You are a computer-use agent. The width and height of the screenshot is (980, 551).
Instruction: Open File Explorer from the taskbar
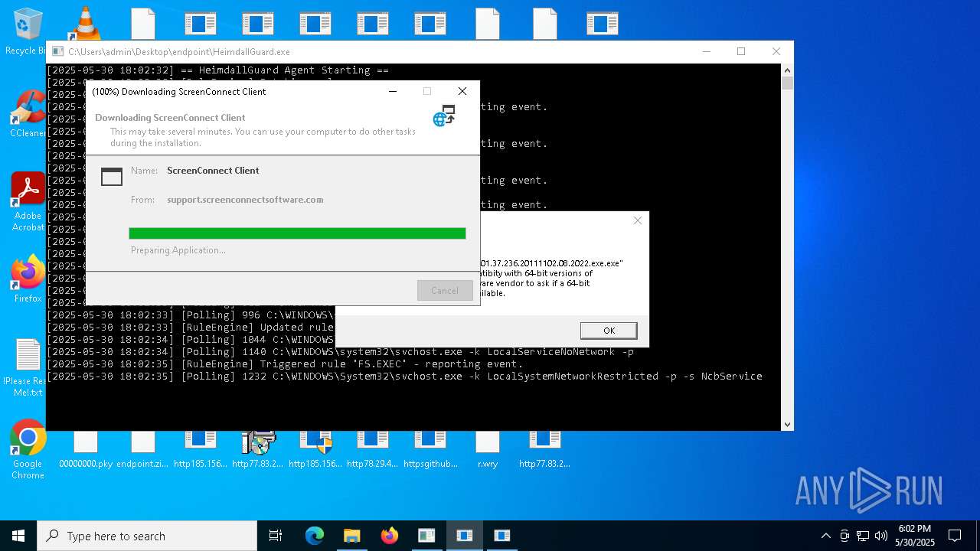click(351, 536)
